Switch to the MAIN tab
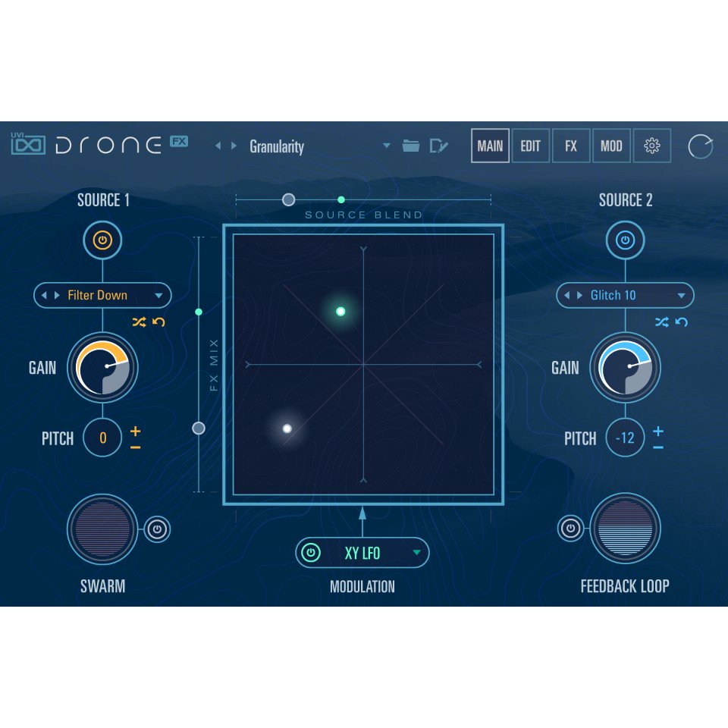 (x=490, y=146)
